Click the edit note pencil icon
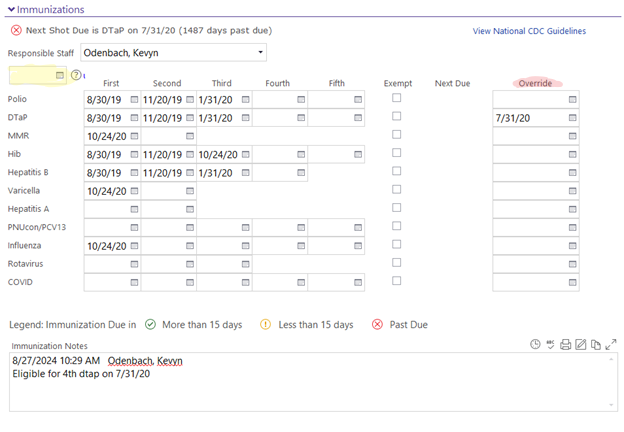The image size is (624, 432). 580,344
